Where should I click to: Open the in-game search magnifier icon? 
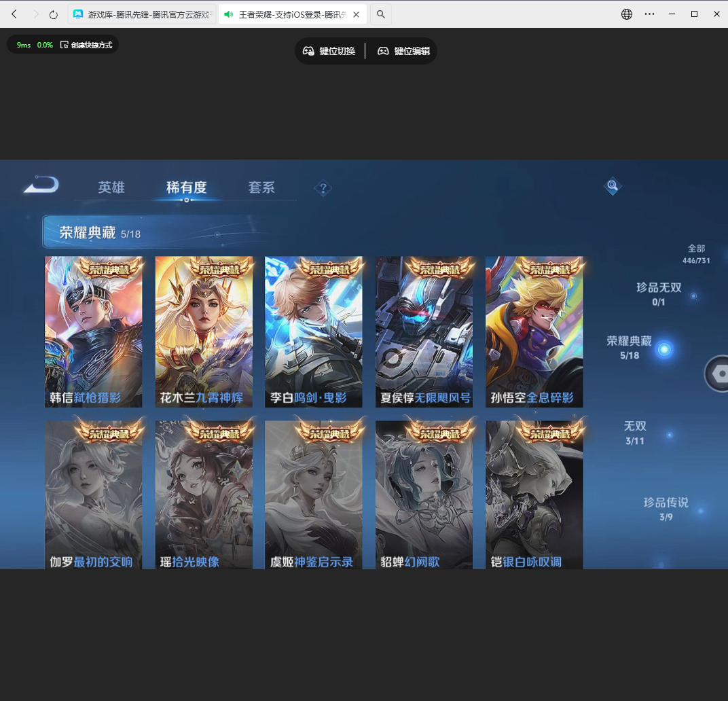611,185
